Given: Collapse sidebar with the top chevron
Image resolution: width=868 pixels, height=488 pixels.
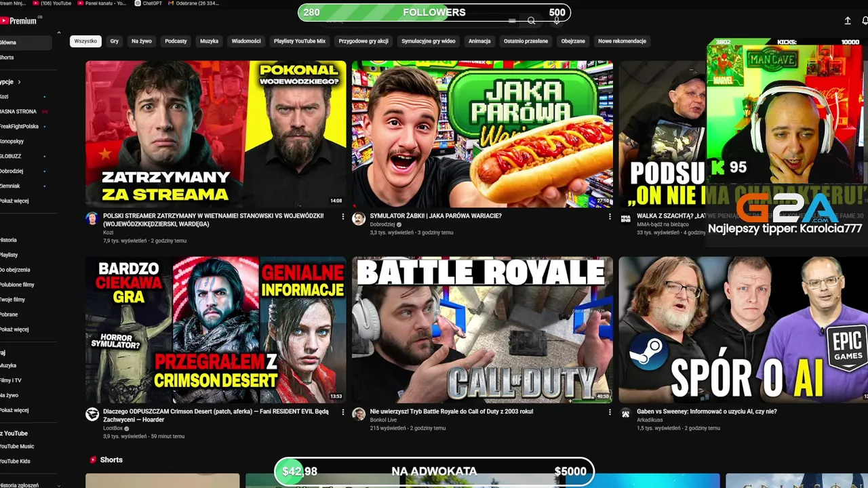Looking at the screenshot, I should point(59,33).
